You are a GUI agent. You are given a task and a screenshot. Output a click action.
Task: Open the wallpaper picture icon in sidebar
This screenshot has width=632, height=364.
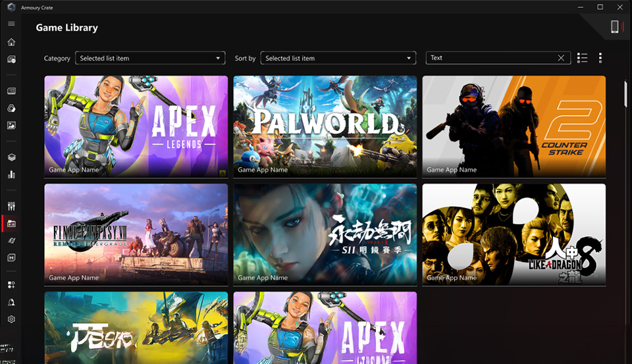pos(11,125)
